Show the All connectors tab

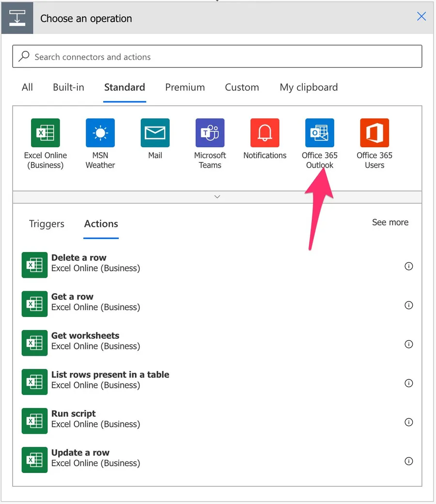tap(27, 88)
